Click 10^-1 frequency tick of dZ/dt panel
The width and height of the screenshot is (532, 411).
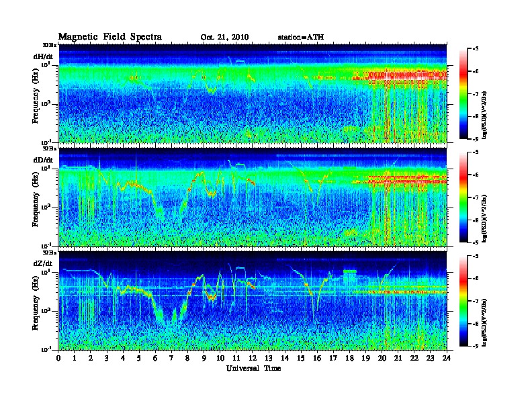point(46,349)
